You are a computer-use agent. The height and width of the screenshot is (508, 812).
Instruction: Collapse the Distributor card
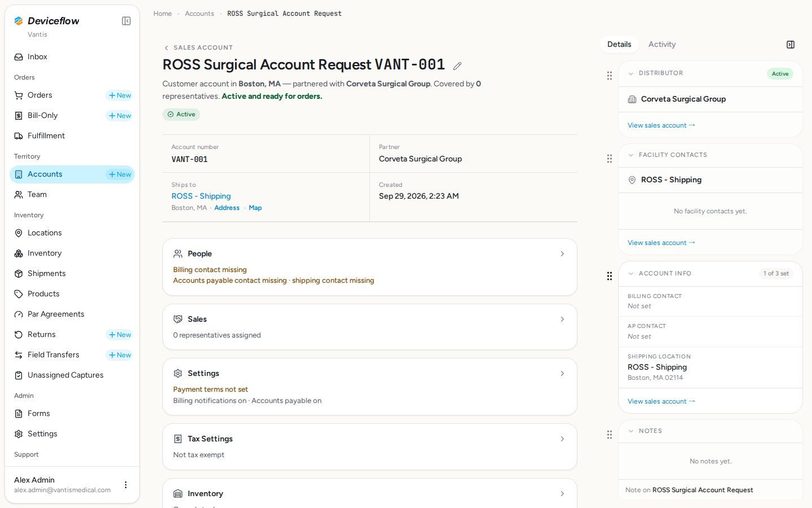[631, 73]
